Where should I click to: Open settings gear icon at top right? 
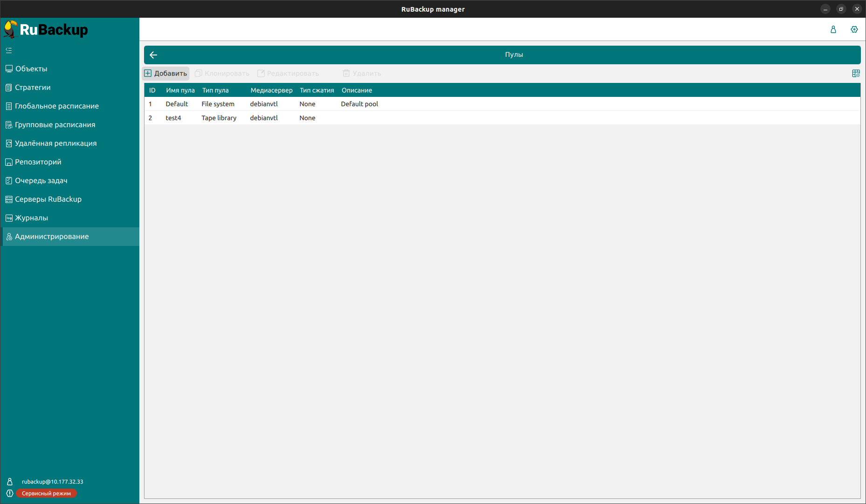click(854, 29)
